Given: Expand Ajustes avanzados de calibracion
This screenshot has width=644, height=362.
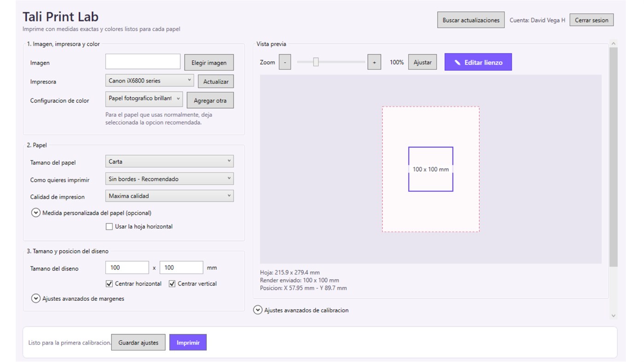Looking at the screenshot, I should [x=258, y=310].
